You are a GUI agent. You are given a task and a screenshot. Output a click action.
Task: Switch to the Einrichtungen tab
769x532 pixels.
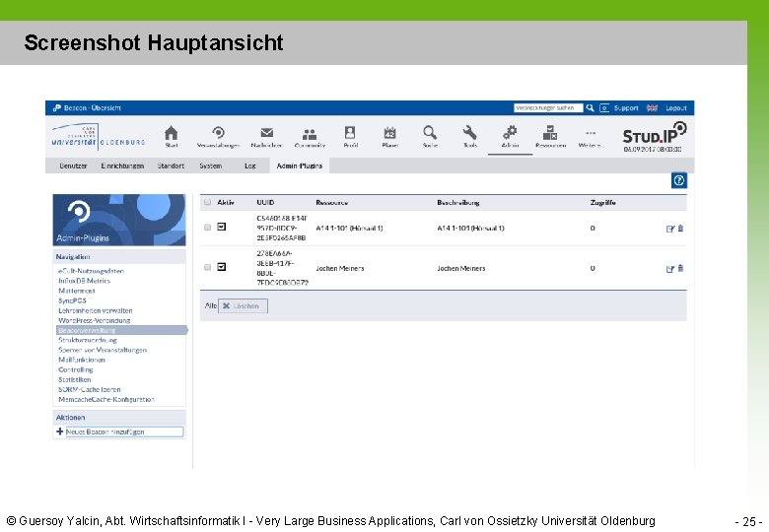[122, 166]
